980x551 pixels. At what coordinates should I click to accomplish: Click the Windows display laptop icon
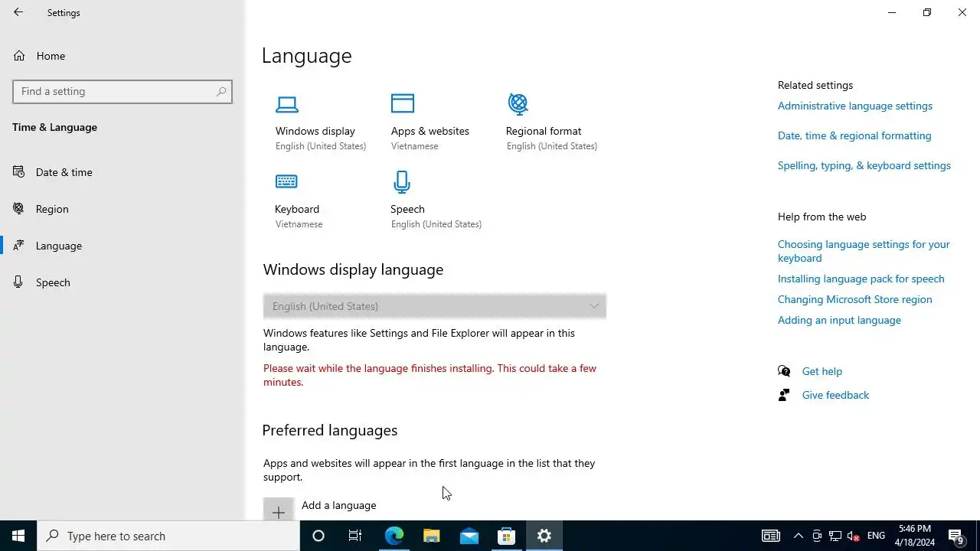(x=287, y=104)
